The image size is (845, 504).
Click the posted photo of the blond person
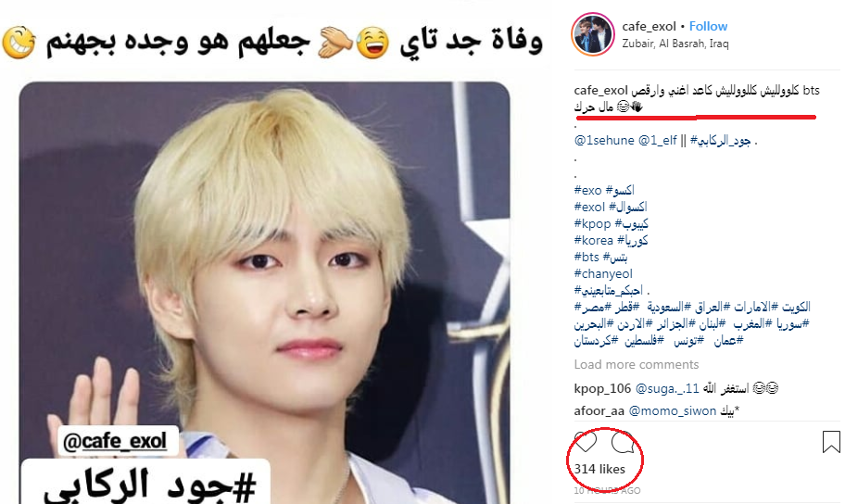tap(265, 293)
